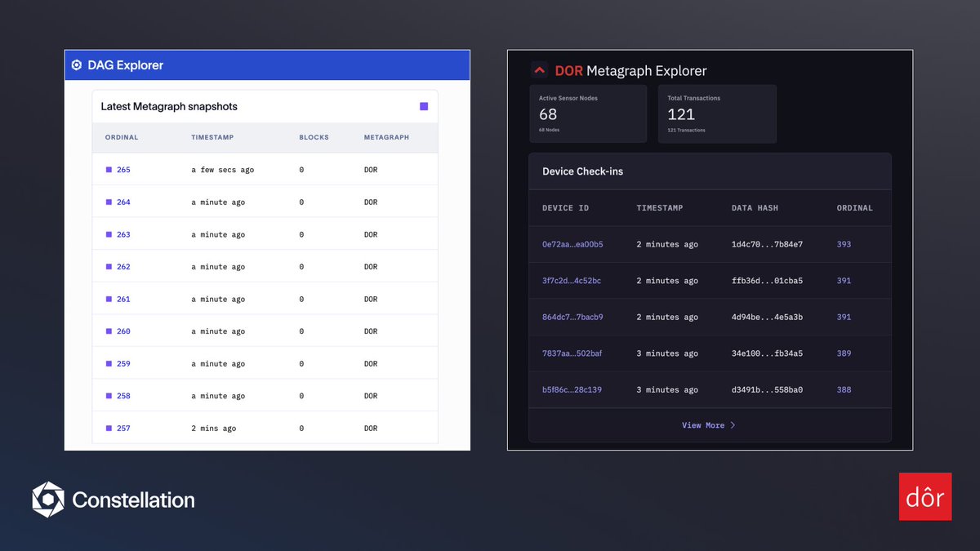Image resolution: width=980 pixels, height=551 pixels.
Task: Click the Constellation wordmark text
Action: point(133,500)
